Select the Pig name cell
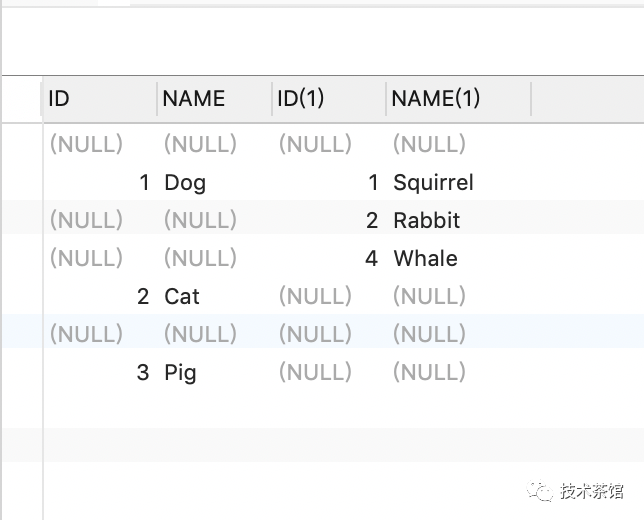This screenshot has width=644, height=520. coord(180,373)
